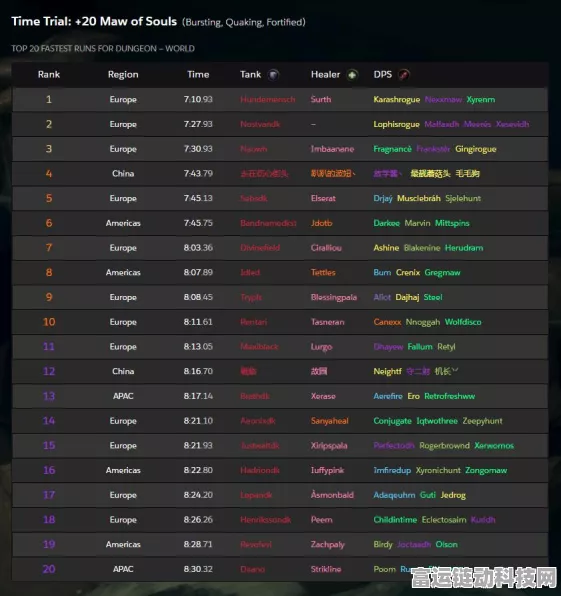Click DPS player Retrofreshww
Image resolution: width=561 pixels, height=596 pixels.
450,396
